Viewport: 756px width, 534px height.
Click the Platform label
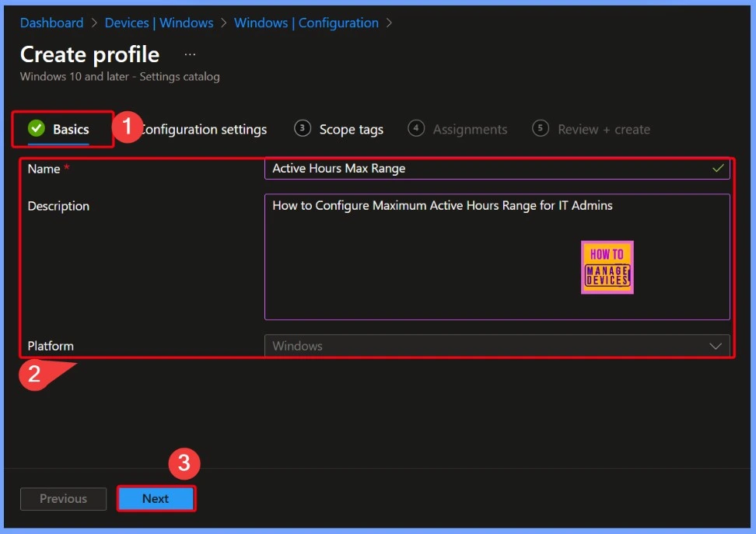(51, 346)
